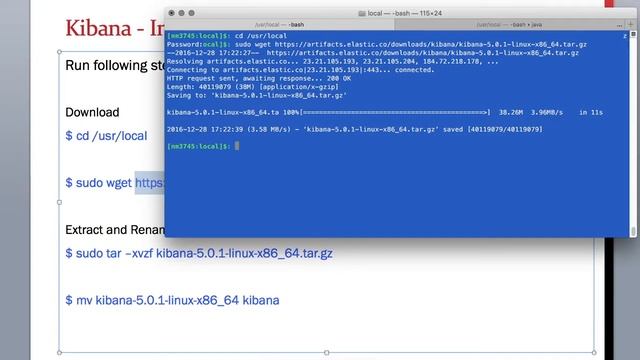This screenshot has width=640, height=360.
Task: Click the 'Saving to:' output line in Terminal
Action: (x=256, y=96)
